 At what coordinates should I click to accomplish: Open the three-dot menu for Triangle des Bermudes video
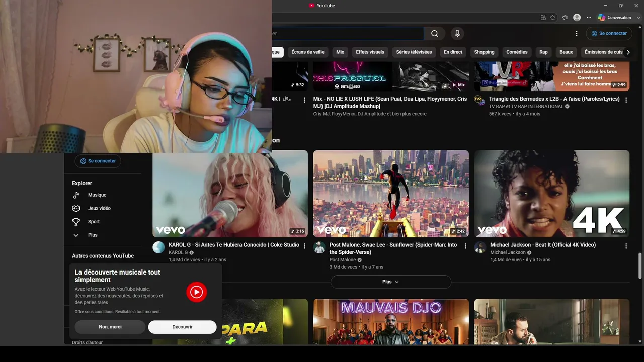tap(626, 100)
